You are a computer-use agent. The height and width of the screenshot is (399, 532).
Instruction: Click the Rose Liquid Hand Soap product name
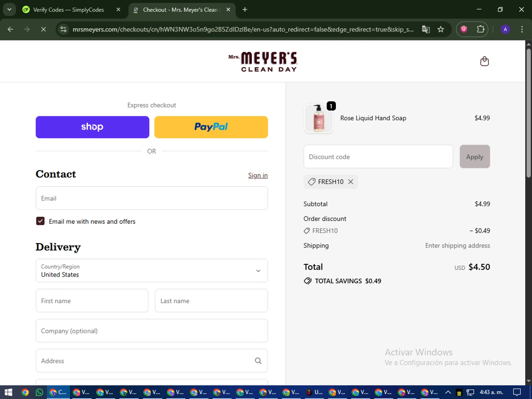click(373, 118)
